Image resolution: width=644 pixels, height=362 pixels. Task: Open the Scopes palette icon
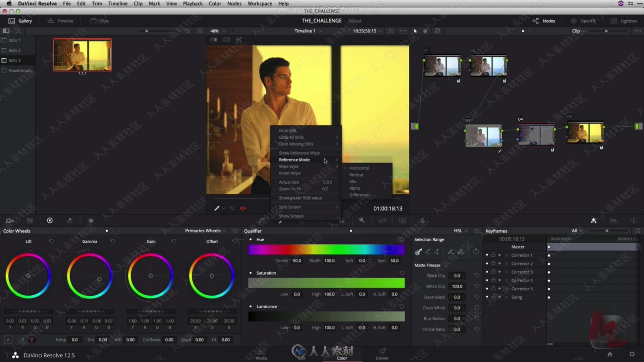pos(614,221)
